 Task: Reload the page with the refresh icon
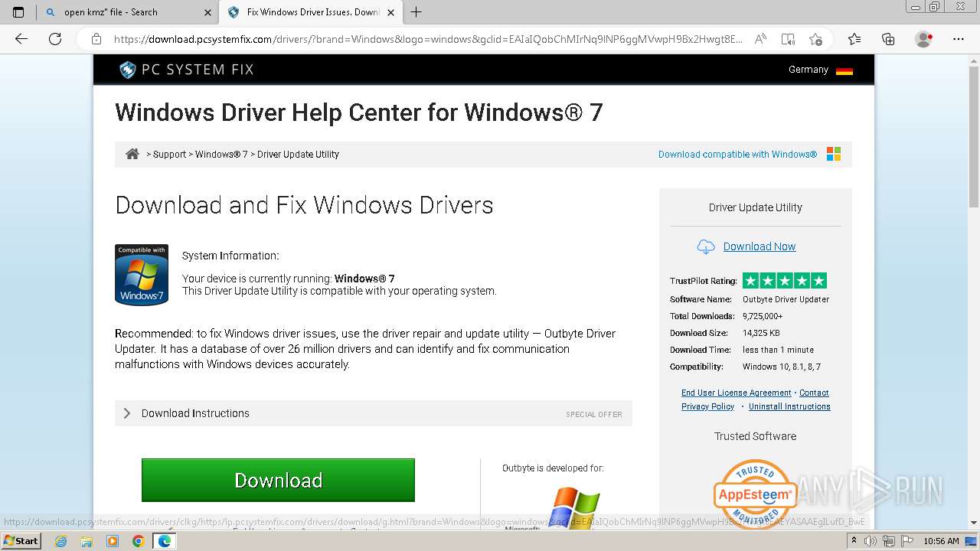click(55, 39)
